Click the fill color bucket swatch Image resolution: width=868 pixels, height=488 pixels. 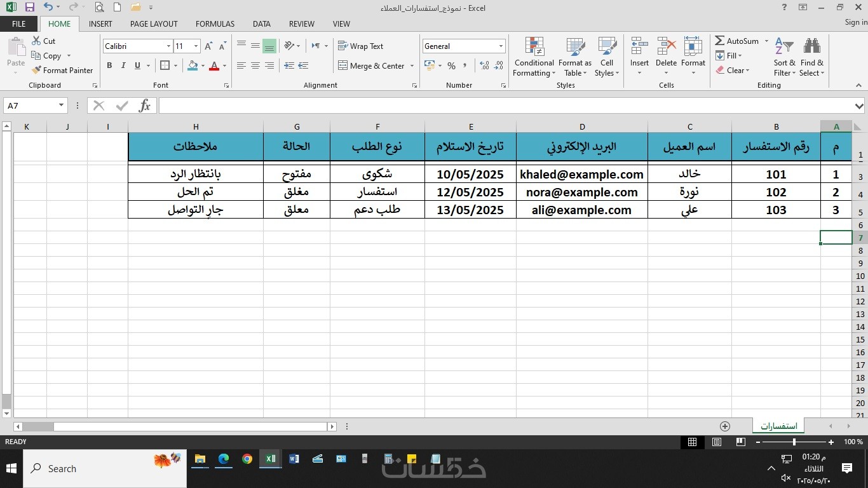tap(193, 65)
